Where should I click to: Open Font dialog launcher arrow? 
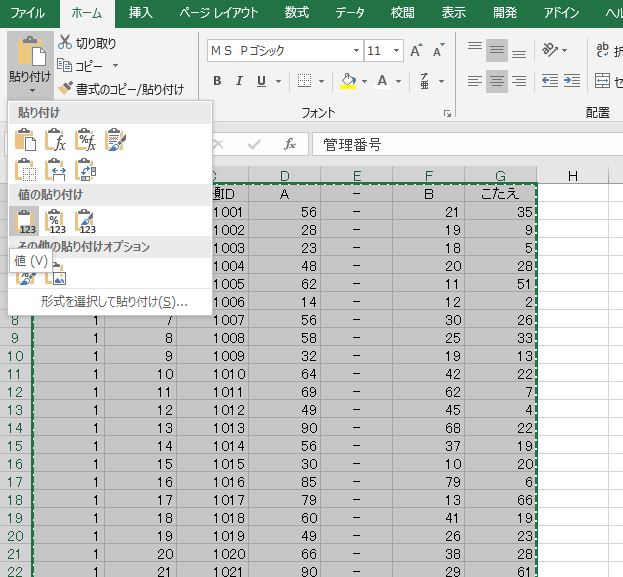(x=447, y=114)
